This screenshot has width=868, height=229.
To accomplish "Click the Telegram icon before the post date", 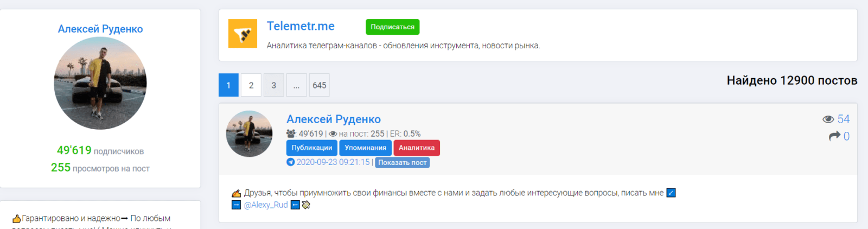I will pyautogui.click(x=290, y=162).
